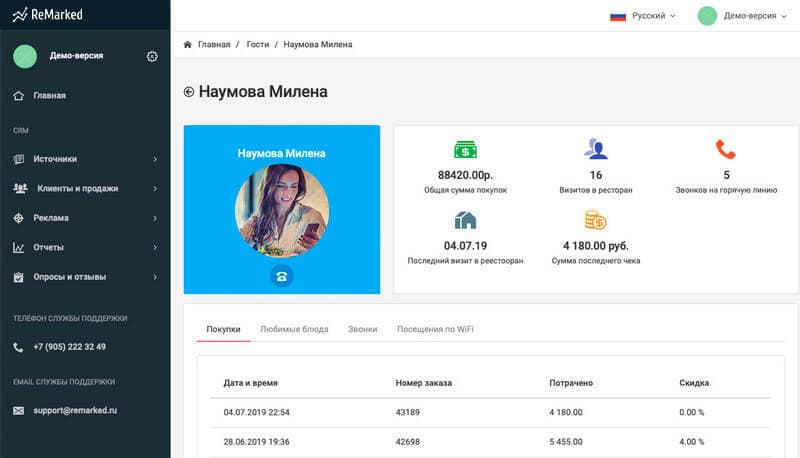
Task: Click the restaurant visits people icon
Action: [x=595, y=149]
